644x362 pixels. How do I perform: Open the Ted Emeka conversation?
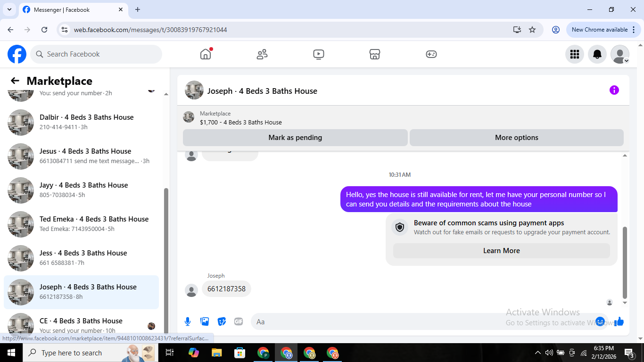(x=81, y=224)
